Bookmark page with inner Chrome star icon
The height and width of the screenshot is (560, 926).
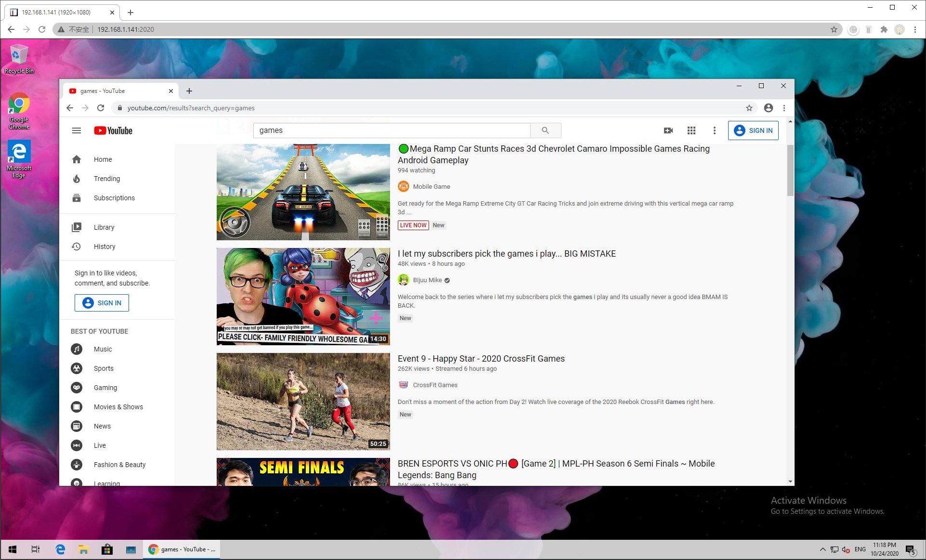click(x=749, y=108)
